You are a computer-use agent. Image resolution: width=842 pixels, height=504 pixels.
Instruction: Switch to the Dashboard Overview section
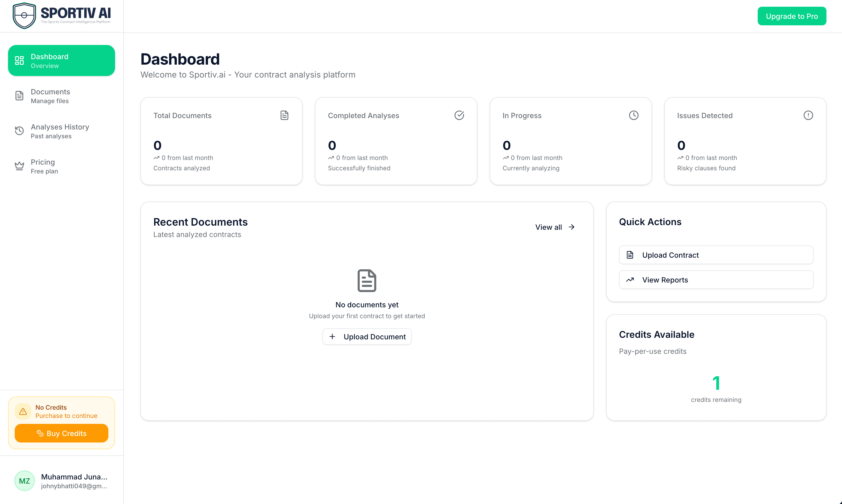click(x=61, y=60)
